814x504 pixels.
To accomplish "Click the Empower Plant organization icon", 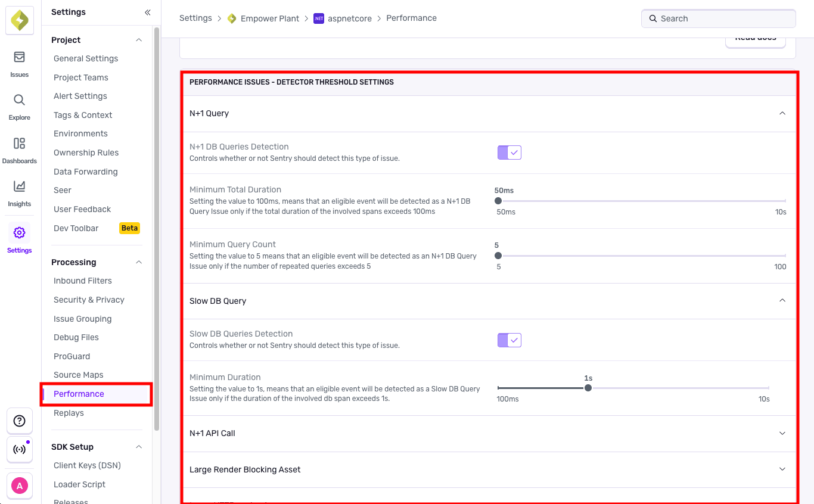I will pos(232,18).
